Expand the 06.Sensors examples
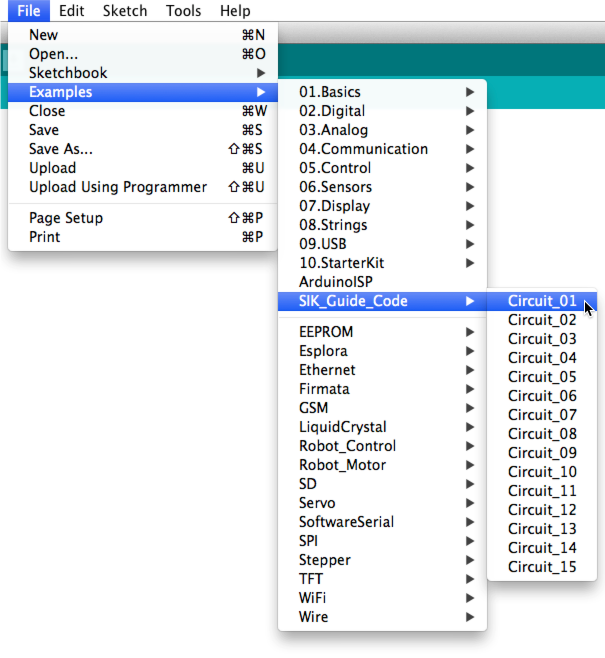605x658 pixels. (382, 187)
